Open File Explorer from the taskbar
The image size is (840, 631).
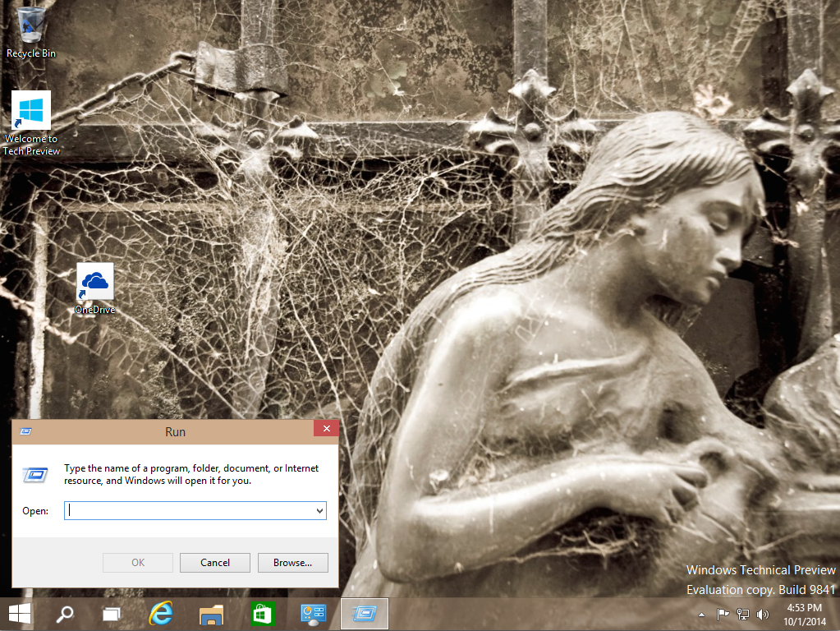pos(212,614)
